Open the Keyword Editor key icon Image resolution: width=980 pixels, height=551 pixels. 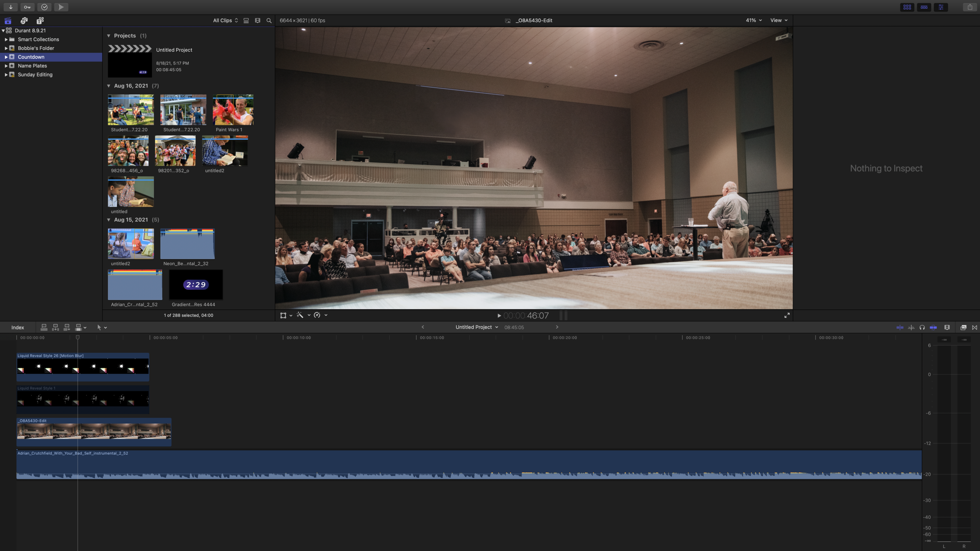pos(27,7)
